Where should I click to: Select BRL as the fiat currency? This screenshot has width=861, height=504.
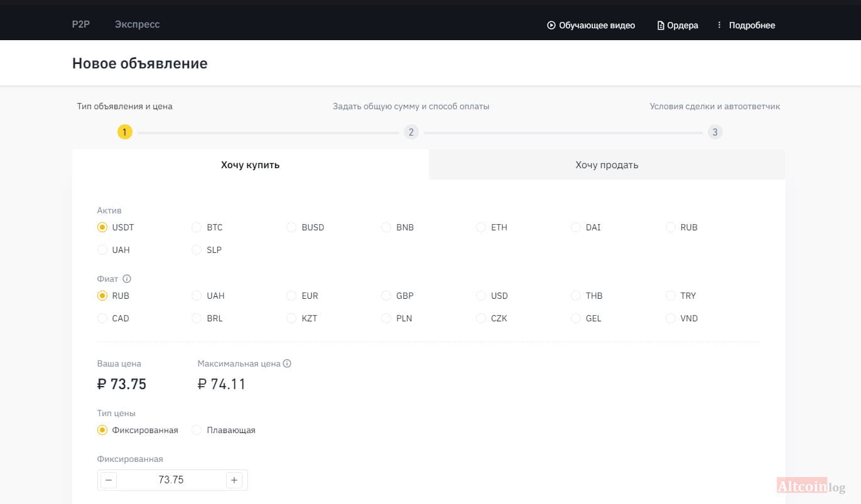[207, 318]
